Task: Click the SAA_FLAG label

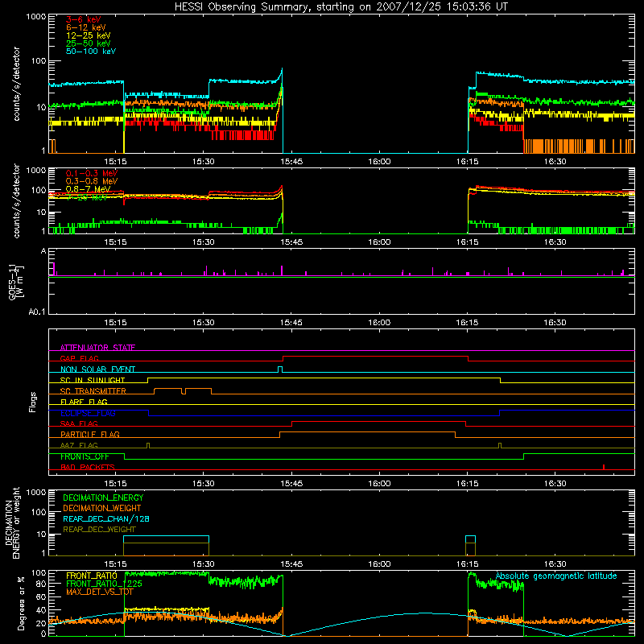Action: (79, 423)
